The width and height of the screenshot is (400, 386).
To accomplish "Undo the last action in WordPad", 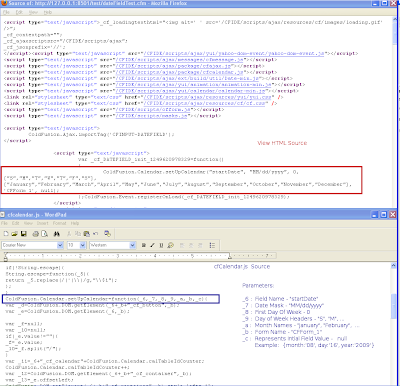I will point(95,234).
